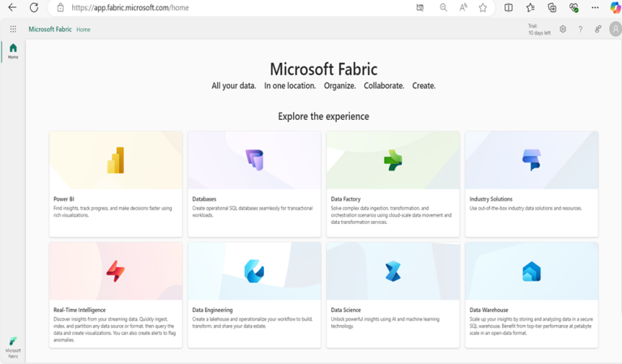Click the Databases purple icon

254,160
